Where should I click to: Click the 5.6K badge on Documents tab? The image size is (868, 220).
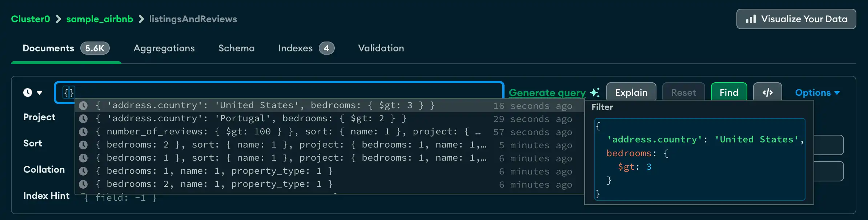tap(95, 48)
